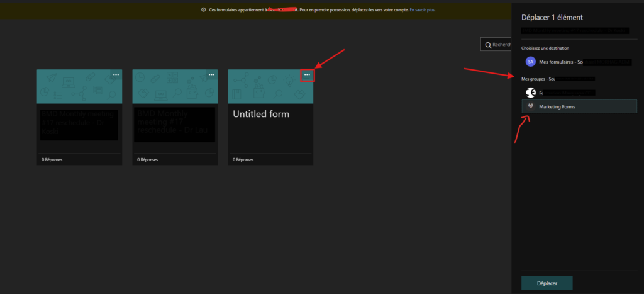Click the round group logo above Marketing Forms
644x294 pixels.
530,93
